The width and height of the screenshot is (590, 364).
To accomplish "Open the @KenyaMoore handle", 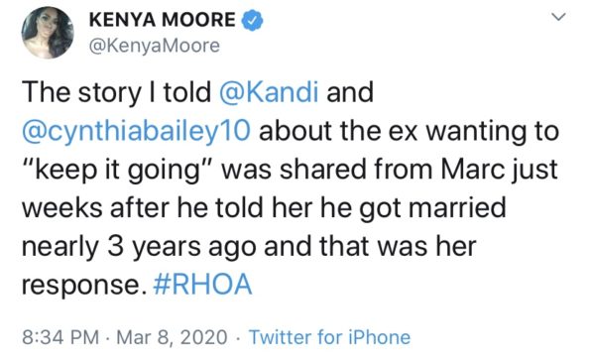I will click(x=155, y=46).
